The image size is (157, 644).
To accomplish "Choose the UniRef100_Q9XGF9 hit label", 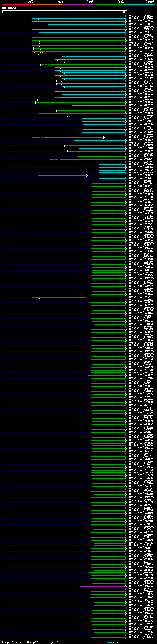I will click(x=141, y=100).
